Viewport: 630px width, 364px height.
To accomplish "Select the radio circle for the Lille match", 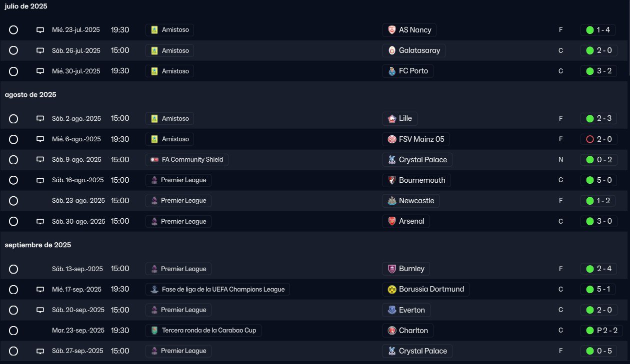I will tap(13, 119).
